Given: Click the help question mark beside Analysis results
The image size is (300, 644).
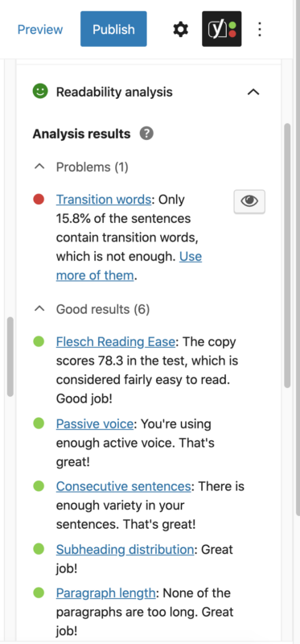Looking at the screenshot, I should tap(146, 134).
